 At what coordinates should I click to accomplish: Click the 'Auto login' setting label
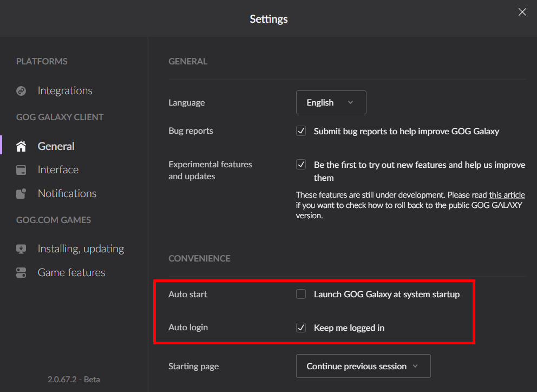point(188,328)
